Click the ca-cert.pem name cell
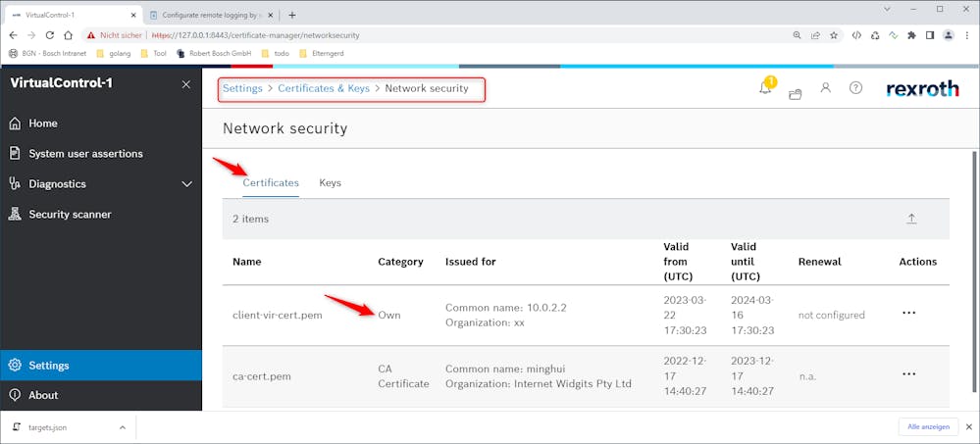The image size is (980, 444). point(262,376)
